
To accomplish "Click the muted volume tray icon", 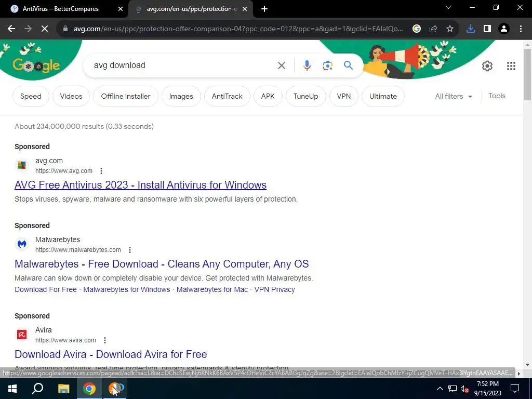I will pos(465,389).
